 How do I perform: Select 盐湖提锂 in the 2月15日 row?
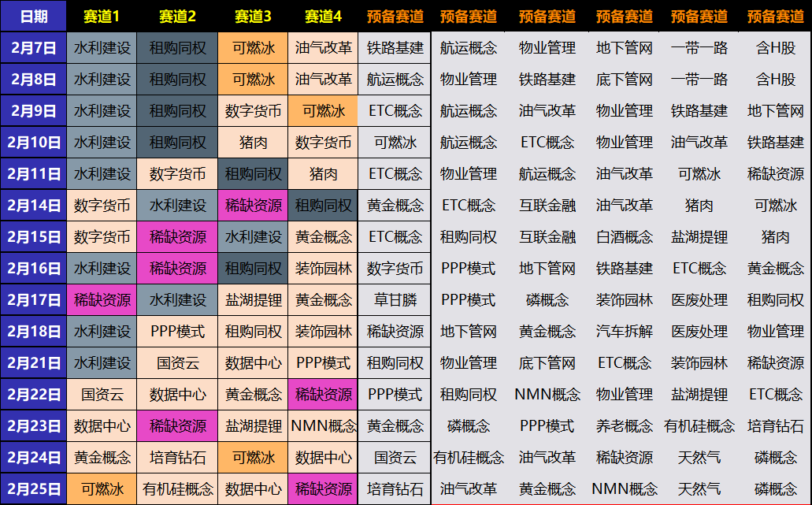699,236
